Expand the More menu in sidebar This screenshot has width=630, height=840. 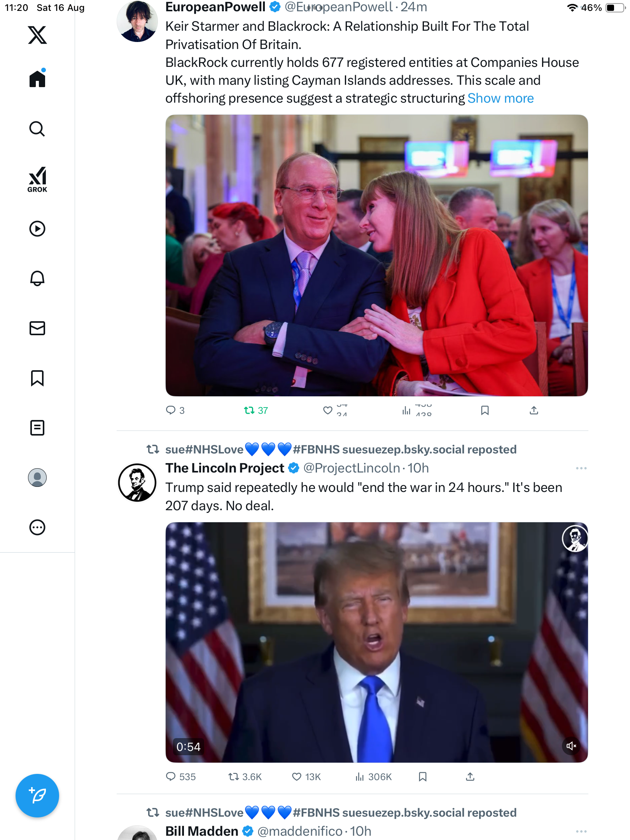click(37, 527)
